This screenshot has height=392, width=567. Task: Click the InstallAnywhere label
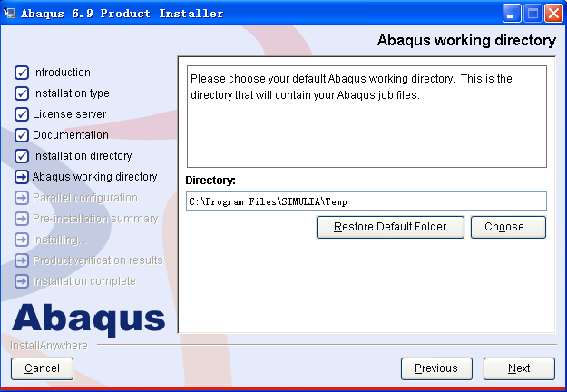[49, 346]
